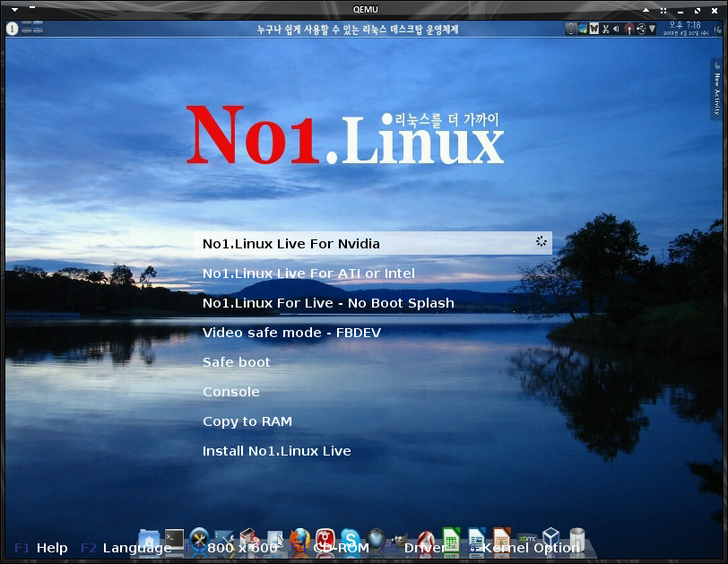
Task: Open the New Activity side tab
Action: point(717,89)
